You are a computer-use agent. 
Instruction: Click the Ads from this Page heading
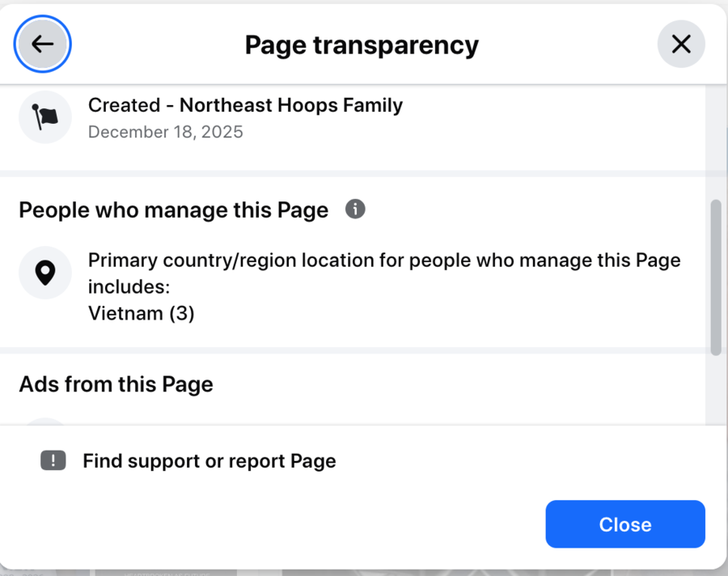pyautogui.click(x=116, y=383)
